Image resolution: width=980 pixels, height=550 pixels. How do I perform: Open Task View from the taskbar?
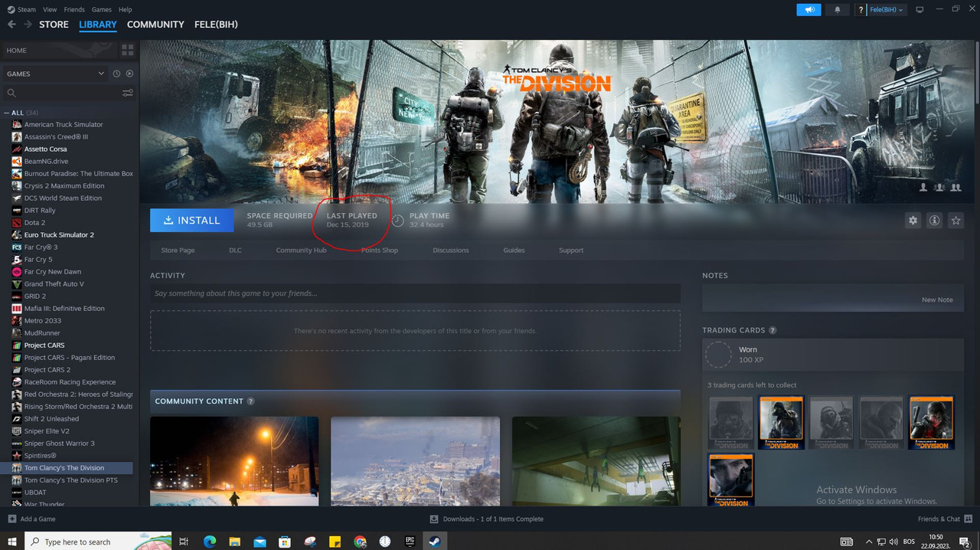pos(184,541)
